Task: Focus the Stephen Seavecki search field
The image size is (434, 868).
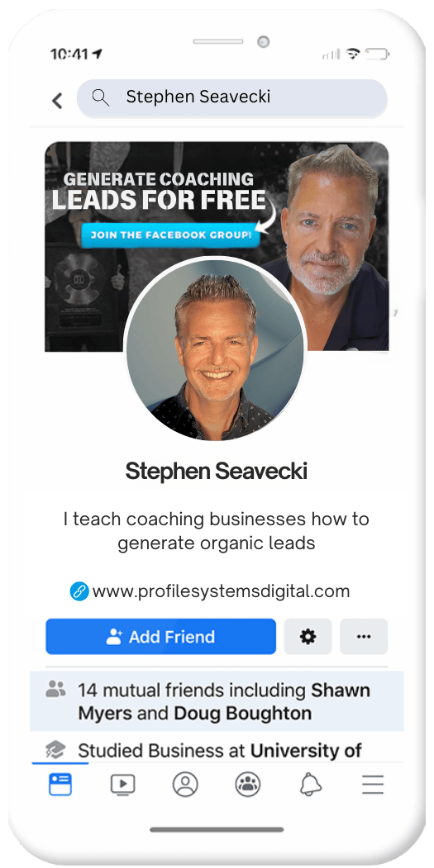Action: coord(231,98)
